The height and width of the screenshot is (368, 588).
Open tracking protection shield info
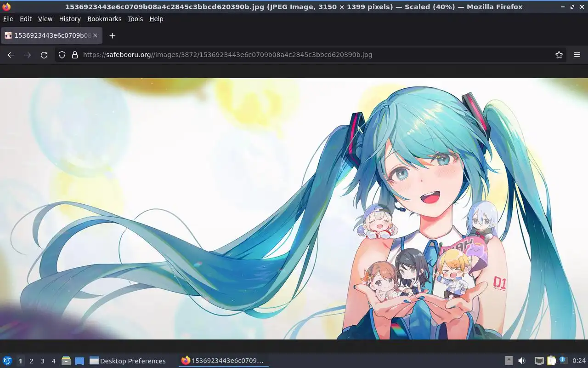pos(62,55)
